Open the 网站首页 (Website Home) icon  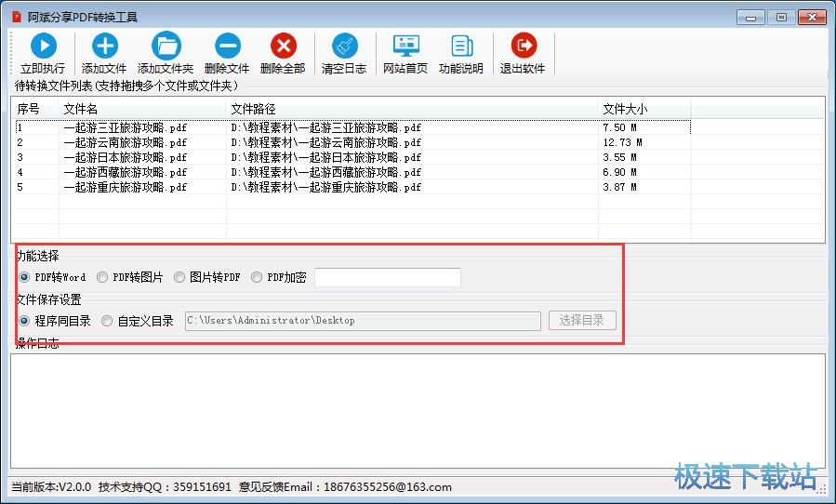[x=405, y=46]
